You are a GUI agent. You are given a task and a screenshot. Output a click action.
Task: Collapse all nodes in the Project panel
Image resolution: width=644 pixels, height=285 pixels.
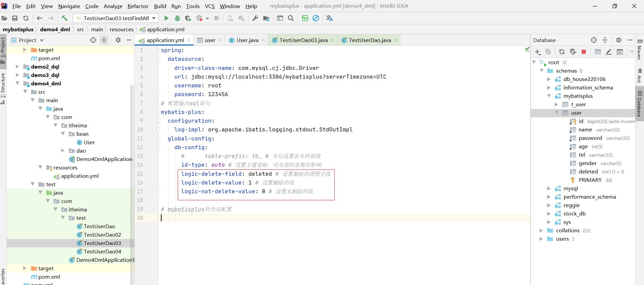tap(104, 40)
